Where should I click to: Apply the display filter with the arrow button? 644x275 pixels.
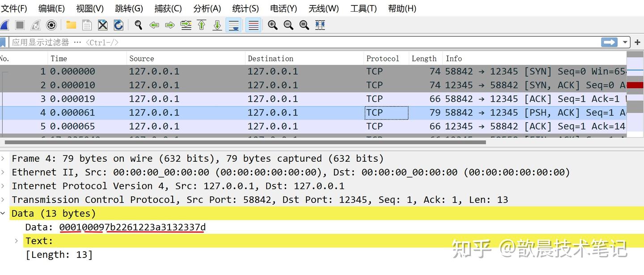coord(609,42)
